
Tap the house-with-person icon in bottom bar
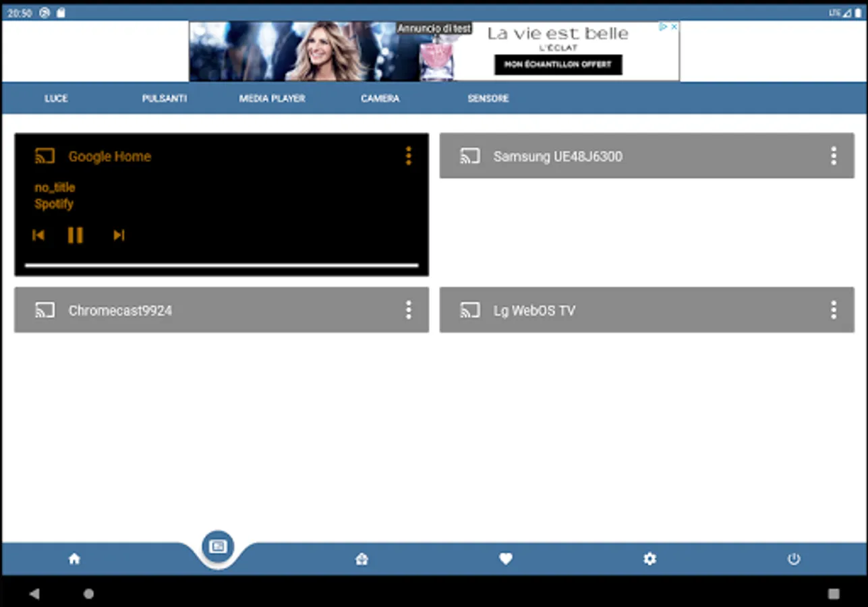(361, 558)
